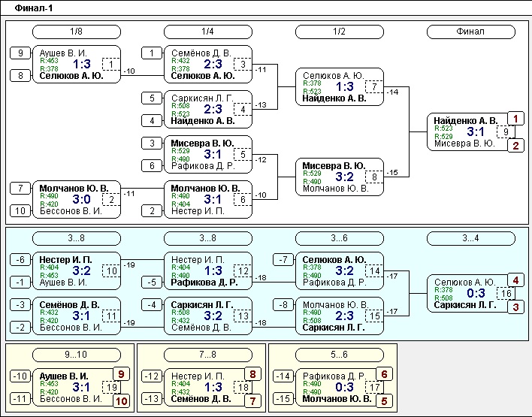Click dashed match number 19 box
The image size is (532, 417).
[x=111, y=387]
